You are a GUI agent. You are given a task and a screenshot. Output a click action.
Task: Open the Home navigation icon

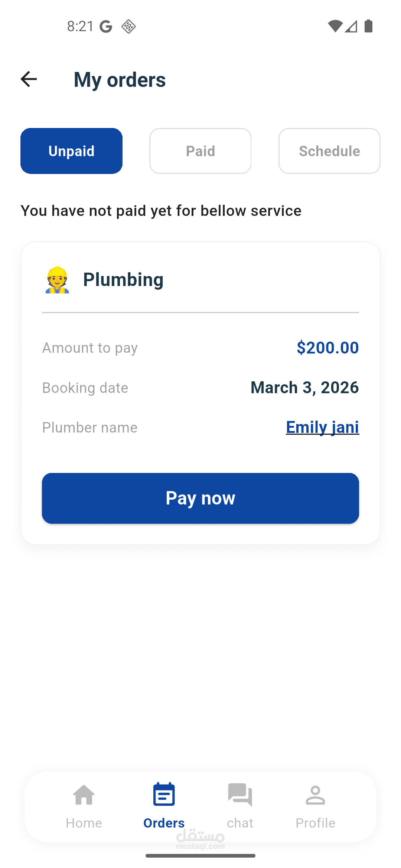pyautogui.click(x=84, y=795)
